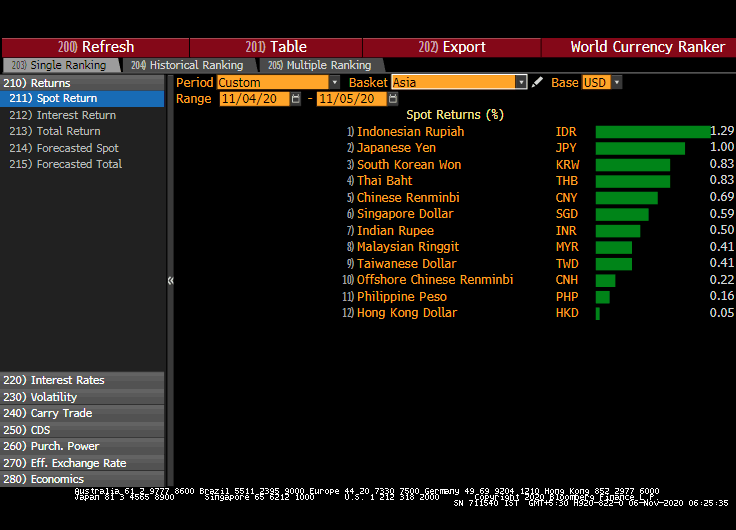The width and height of the screenshot is (736, 530).
Task: Open the start date calendar picker
Action: pos(296,99)
